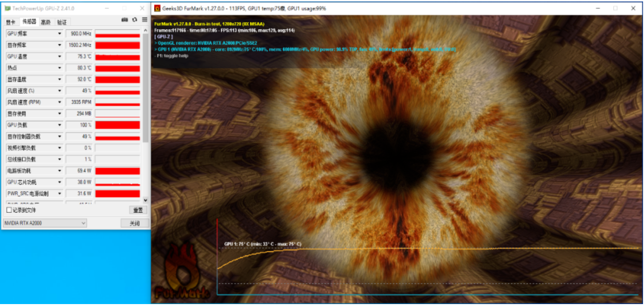Click the GPU-Z app icon in title bar
This screenshot has width=644, height=306.
pos(7,9)
